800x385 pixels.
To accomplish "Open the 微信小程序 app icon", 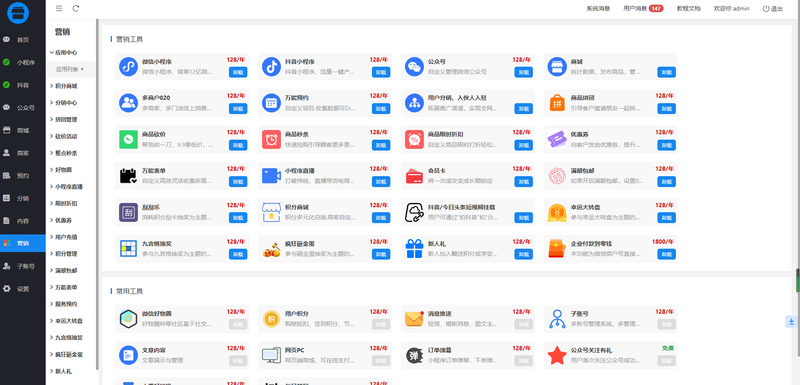I will pyautogui.click(x=129, y=66).
